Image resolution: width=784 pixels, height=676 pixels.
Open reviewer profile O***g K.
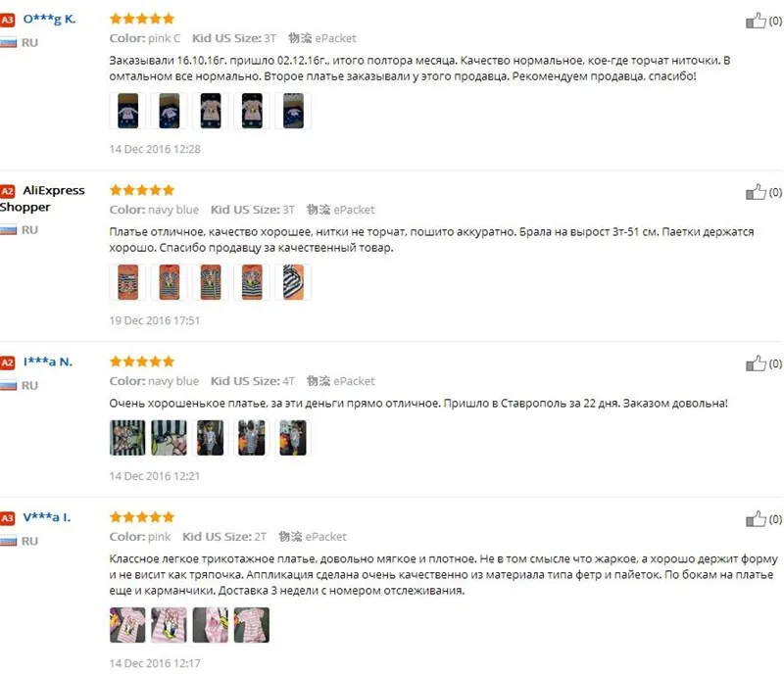[50, 20]
